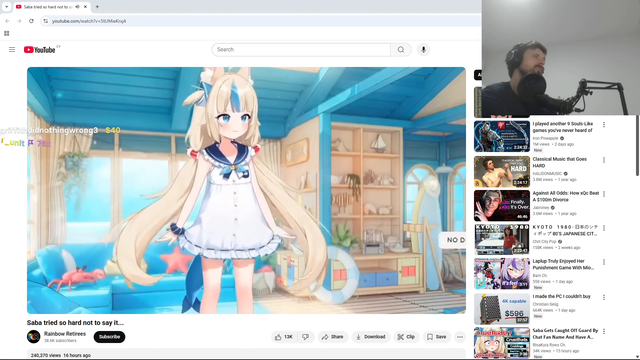Open Saba Gets Caught Off Guard thumbnail
Screen dimensions: 640x360
pos(502,343)
